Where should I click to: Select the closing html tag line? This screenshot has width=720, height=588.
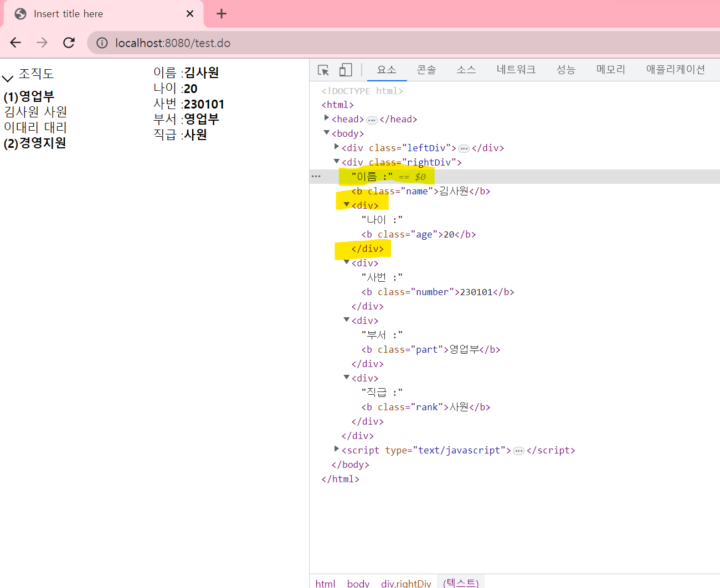(340, 479)
